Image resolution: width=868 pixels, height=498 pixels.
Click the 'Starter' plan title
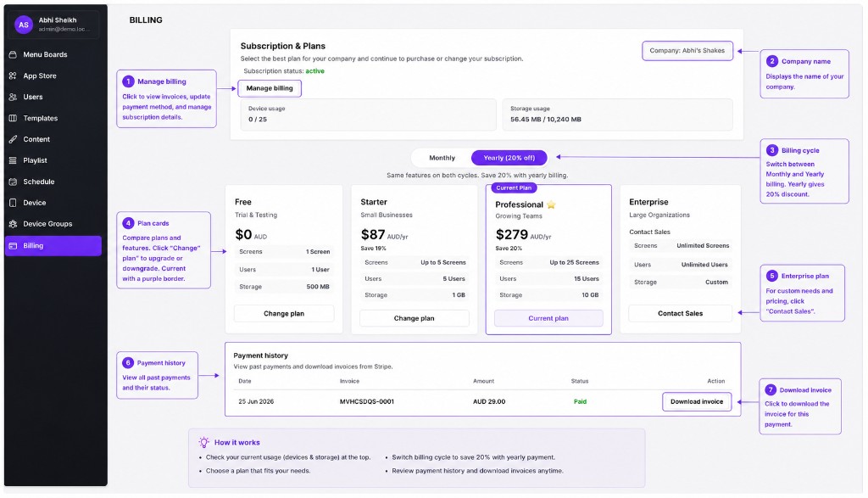pos(374,202)
